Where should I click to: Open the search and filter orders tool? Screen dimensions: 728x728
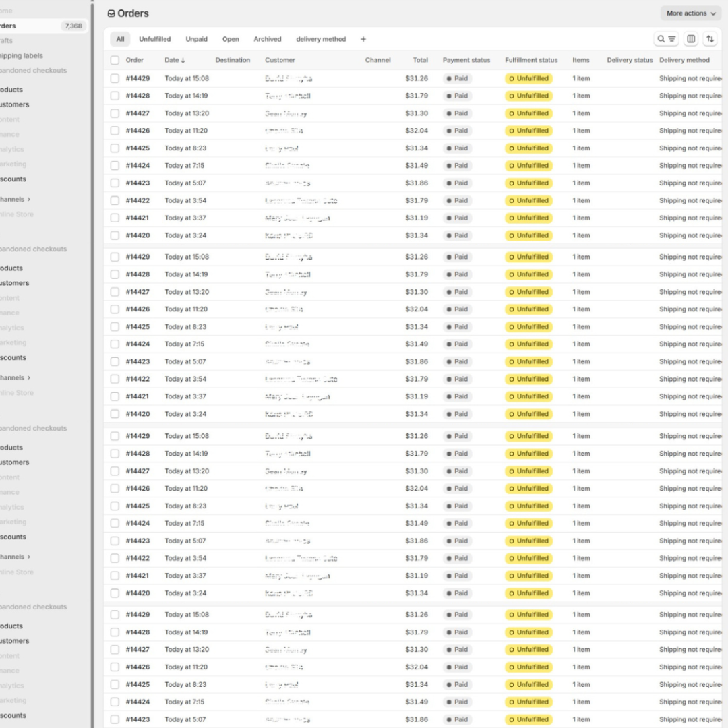tap(666, 39)
